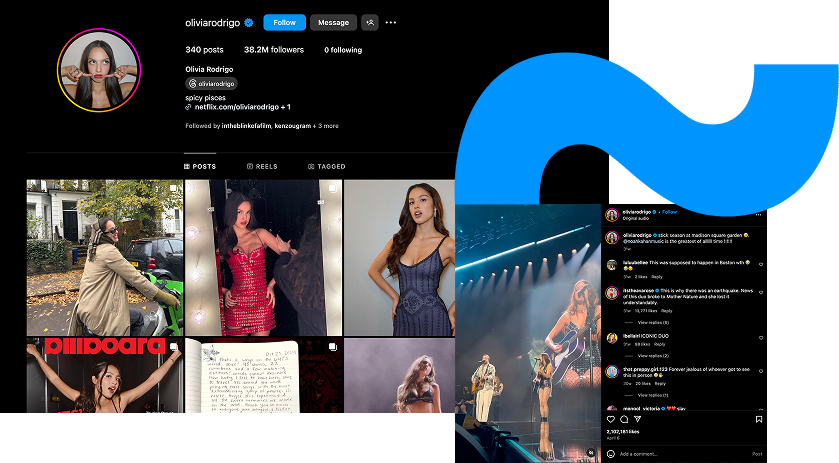
Task: Open the 'Original audio' link in post header
Action: [636, 218]
